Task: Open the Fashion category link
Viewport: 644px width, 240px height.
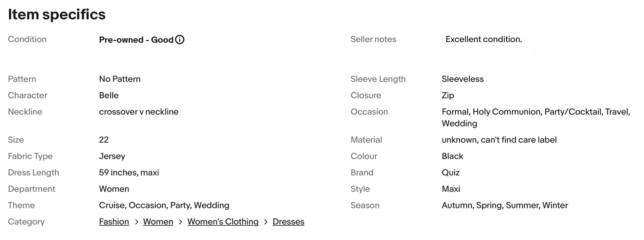Action: point(114,222)
